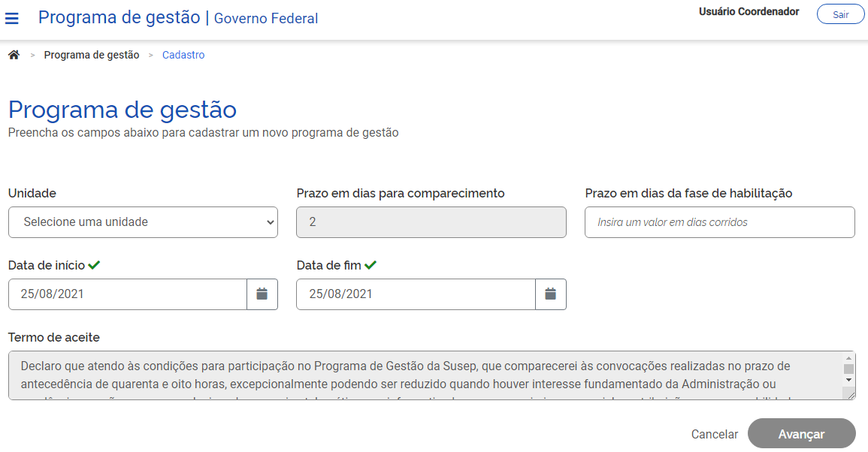Image resolution: width=868 pixels, height=452 pixels.
Task: Focus the Prazo da fase de habilitação field
Action: (719, 222)
